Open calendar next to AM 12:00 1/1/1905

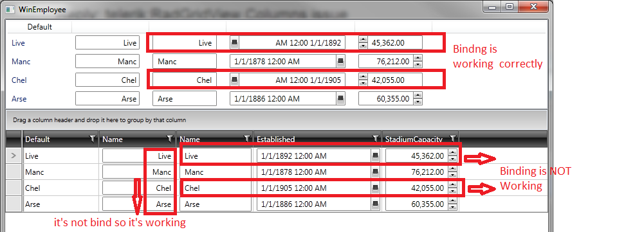pyautogui.click(x=234, y=80)
